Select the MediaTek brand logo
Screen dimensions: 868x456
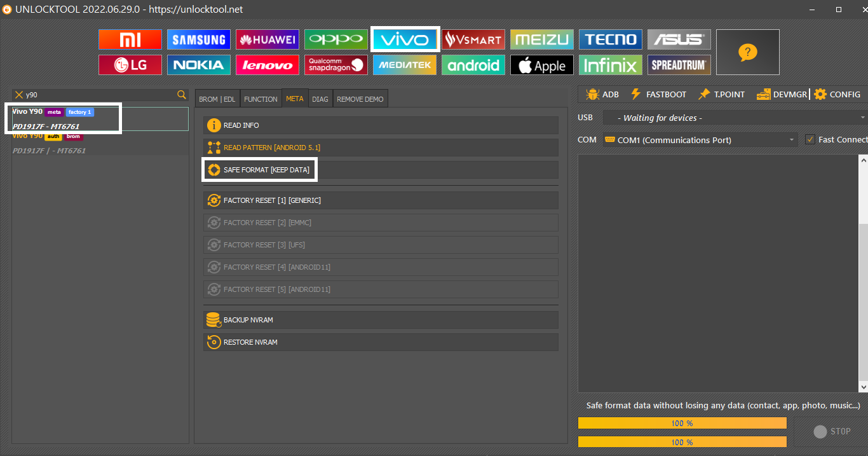pos(405,65)
